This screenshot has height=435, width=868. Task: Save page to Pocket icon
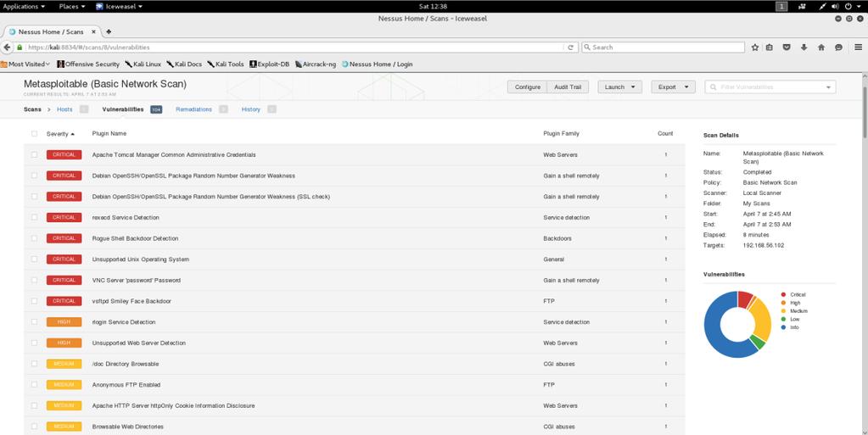[x=786, y=47]
